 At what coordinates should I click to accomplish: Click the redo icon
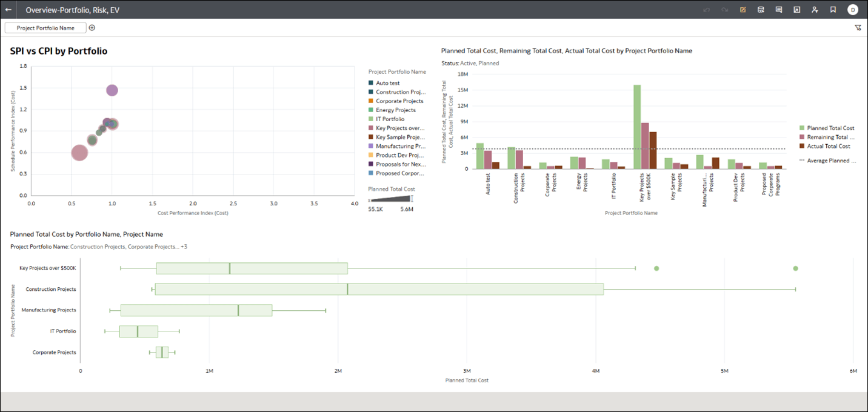pyautogui.click(x=724, y=10)
